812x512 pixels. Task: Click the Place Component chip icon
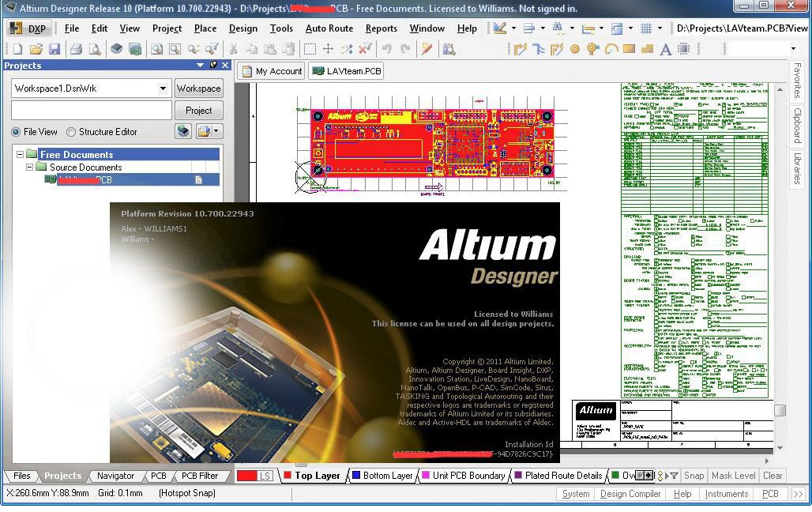pos(683,49)
